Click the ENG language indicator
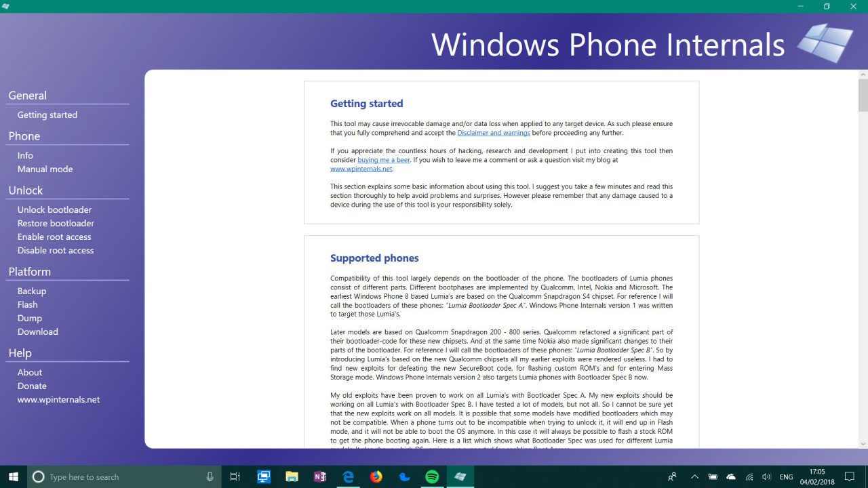Image resolution: width=868 pixels, height=488 pixels. click(x=787, y=476)
